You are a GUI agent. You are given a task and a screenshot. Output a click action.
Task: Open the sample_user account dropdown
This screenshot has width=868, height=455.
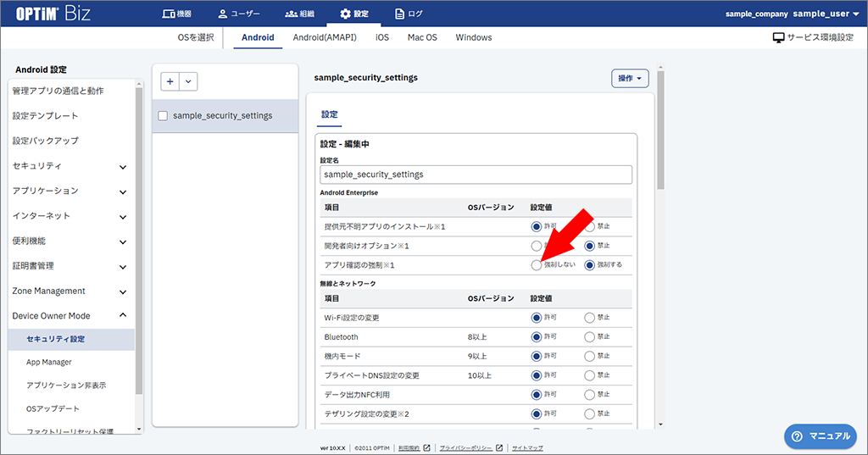(826, 14)
